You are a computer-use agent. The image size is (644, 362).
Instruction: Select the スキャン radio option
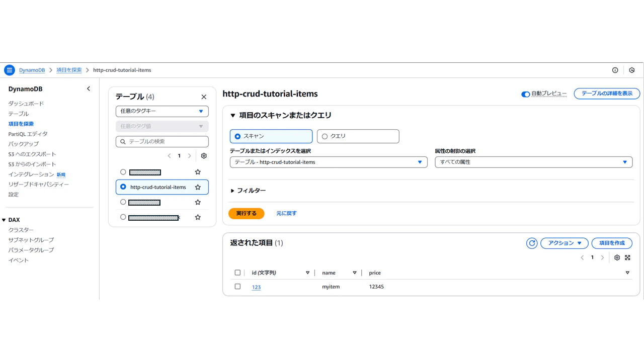(x=271, y=136)
